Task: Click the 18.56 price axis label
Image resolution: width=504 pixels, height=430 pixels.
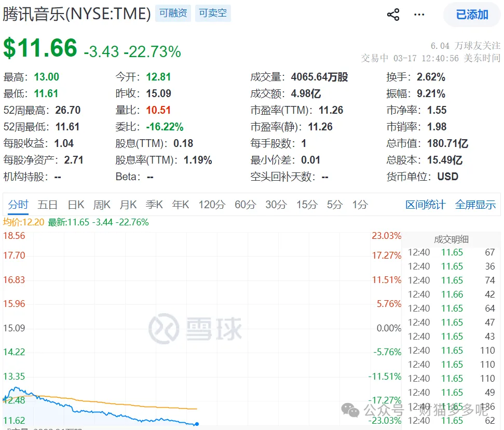Action: (x=14, y=236)
